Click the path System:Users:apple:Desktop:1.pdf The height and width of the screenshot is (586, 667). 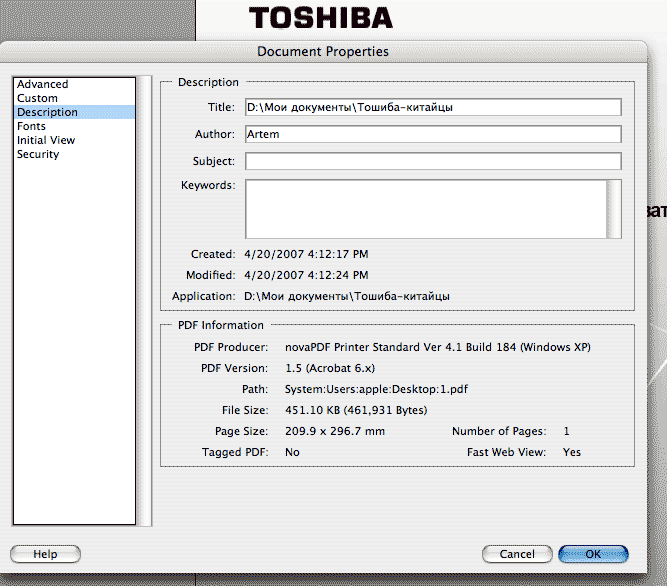(x=376, y=390)
